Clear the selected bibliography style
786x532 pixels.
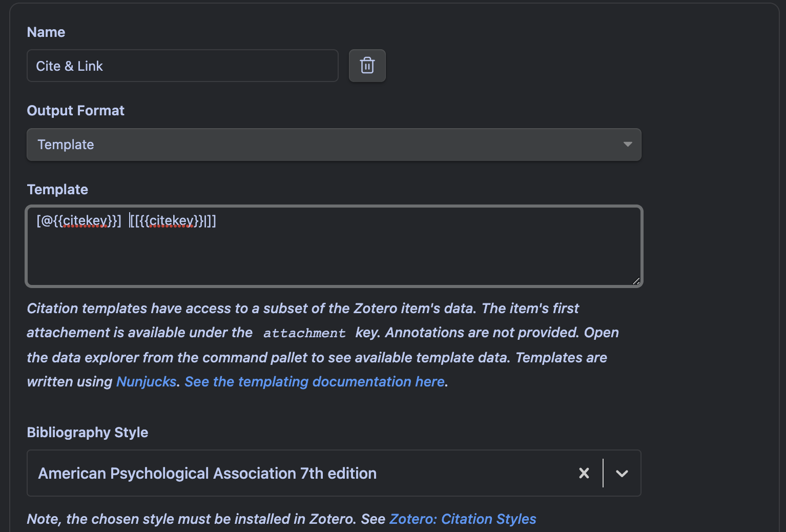[x=584, y=473]
